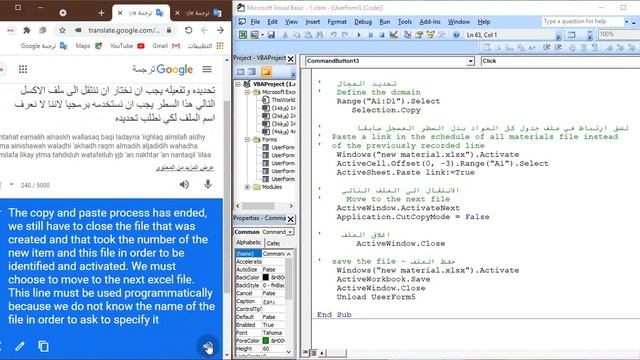The width and height of the screenshot is (640, 360).
Task: Click the Undo arrow in VBA toolbar
Action: 333,35
